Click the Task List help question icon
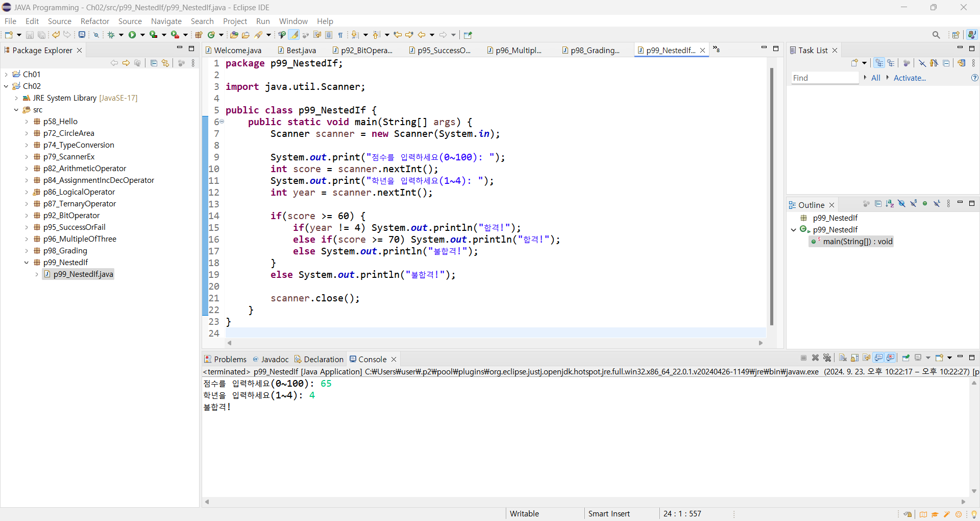Screen dimensions: 980x521 pyautogui.click(x=974, y=78)
